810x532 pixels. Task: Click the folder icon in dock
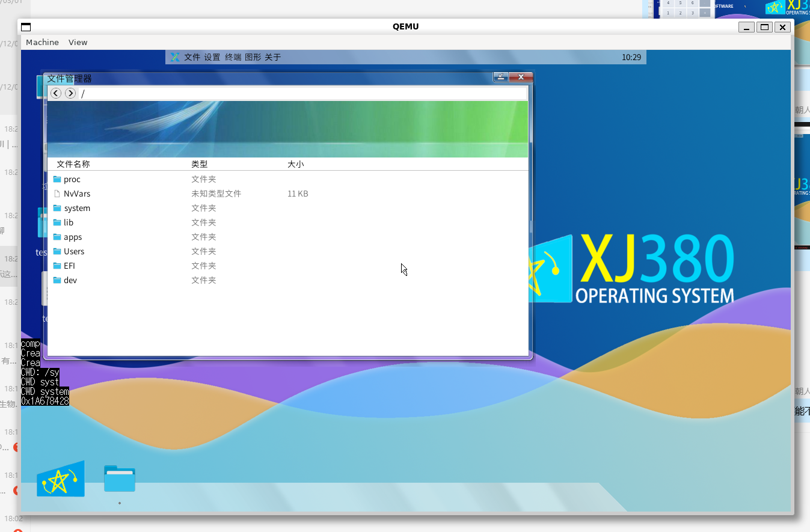coord(119,478)
